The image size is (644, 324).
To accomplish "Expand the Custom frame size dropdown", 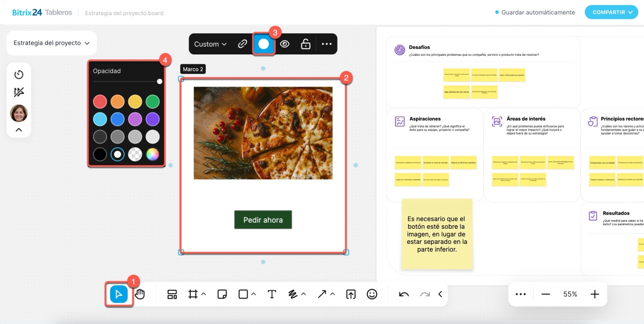I will pos(210,44).
